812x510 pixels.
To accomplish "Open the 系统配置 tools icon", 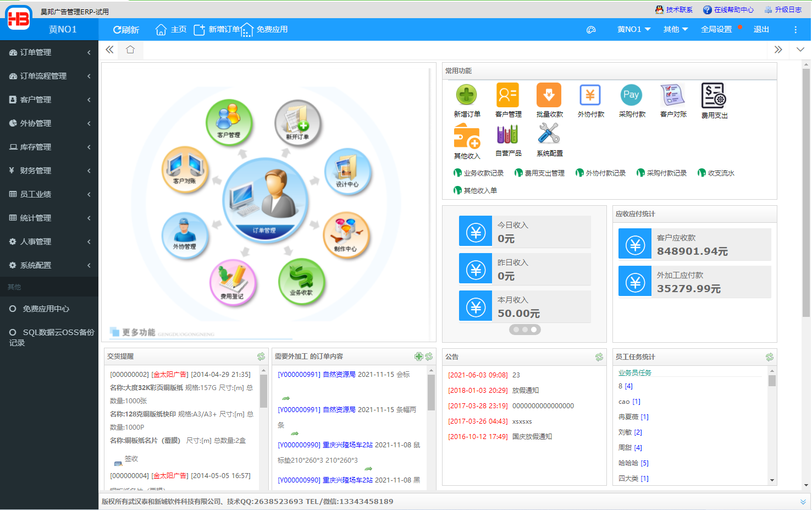I will pos(549,134).
